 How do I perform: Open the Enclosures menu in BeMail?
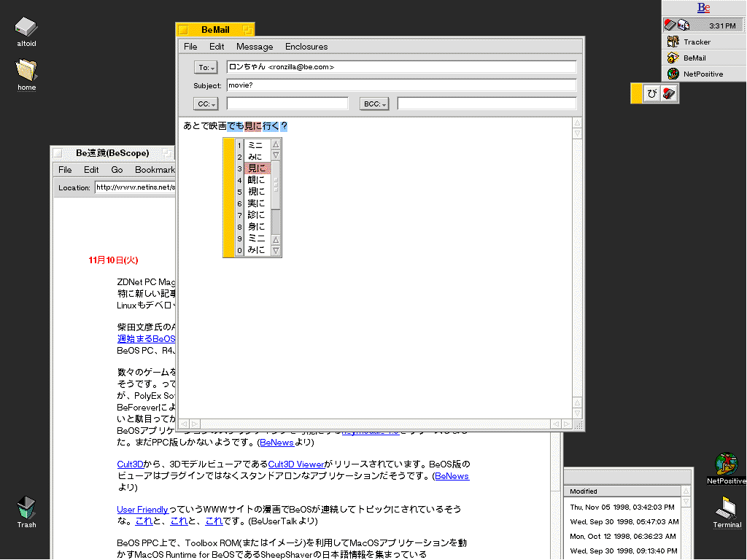306,47
